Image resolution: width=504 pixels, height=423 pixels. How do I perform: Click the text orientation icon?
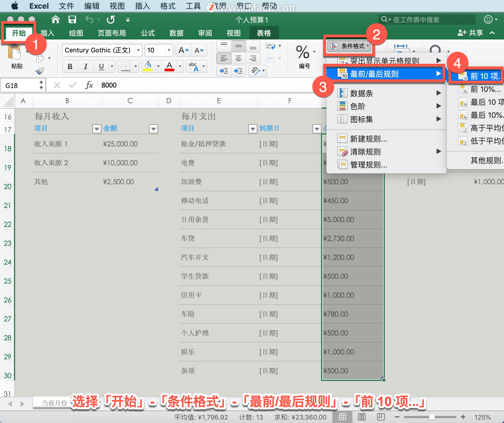click(x=255, y=71)
